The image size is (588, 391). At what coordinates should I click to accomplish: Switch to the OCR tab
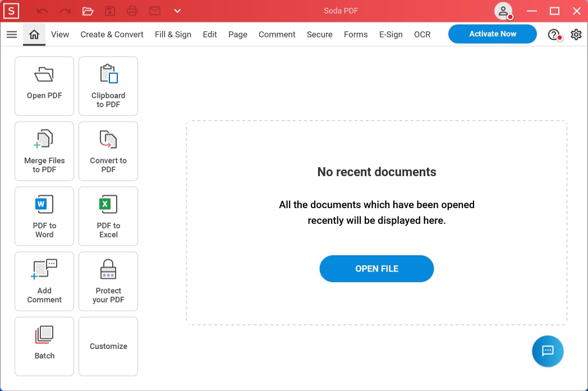coord(422,34)
